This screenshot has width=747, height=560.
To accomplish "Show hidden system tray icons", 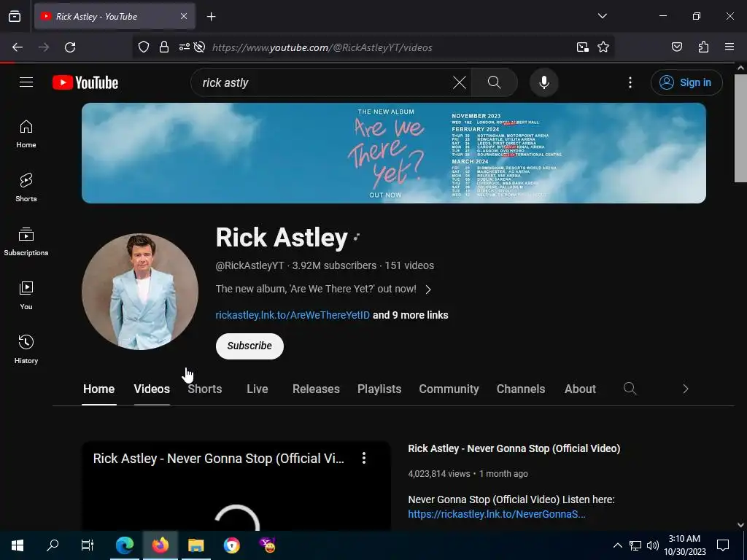I will point(617,545).
